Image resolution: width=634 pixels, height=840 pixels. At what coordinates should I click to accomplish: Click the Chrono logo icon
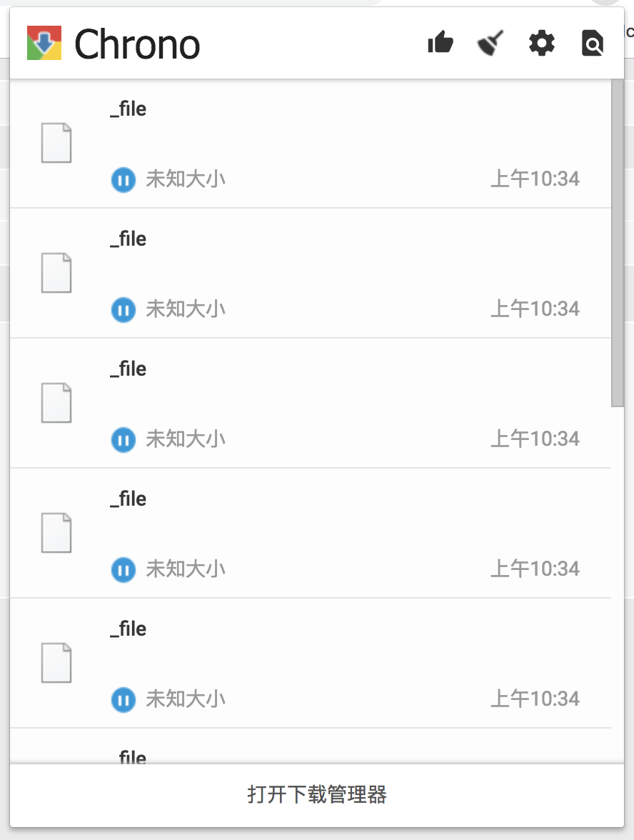click(x=44, y=44)
